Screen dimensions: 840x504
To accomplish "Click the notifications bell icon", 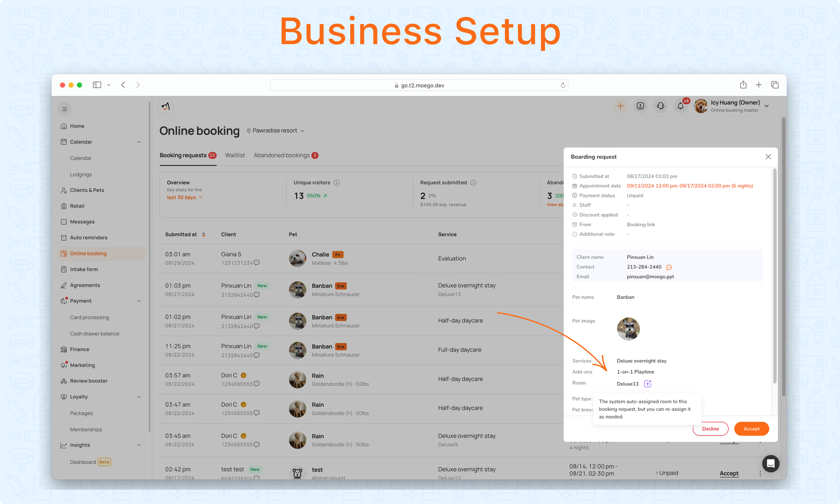I will click(680, 106).
